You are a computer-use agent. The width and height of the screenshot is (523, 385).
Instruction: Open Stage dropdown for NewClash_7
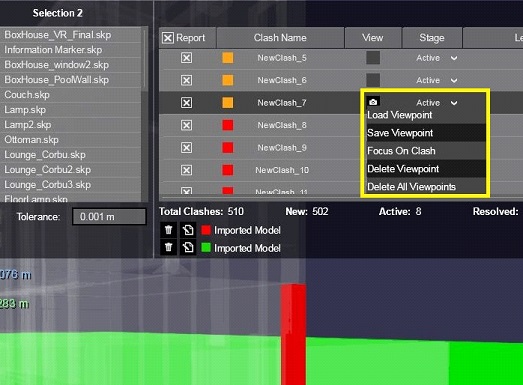click(454, 103)
